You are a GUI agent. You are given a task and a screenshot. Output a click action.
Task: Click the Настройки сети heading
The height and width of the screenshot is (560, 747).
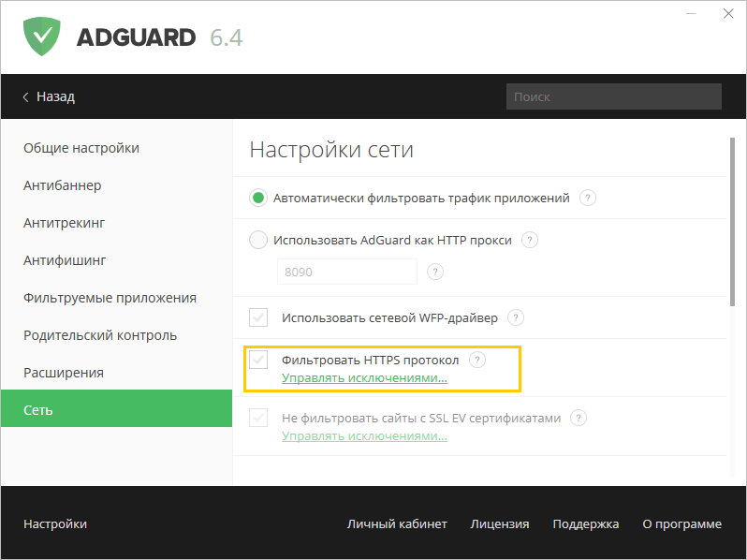pyautogui.click(x=331, y=150)
